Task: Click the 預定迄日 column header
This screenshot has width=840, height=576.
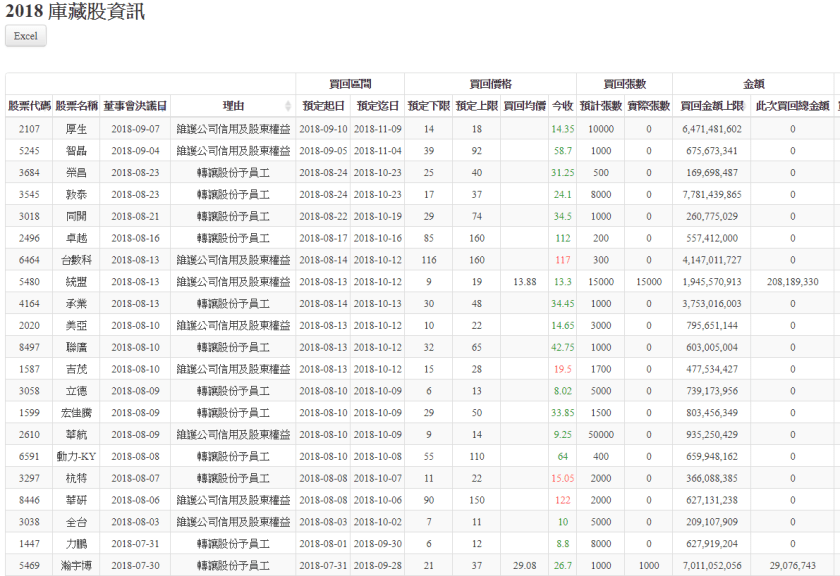Action: click(377, 105)
